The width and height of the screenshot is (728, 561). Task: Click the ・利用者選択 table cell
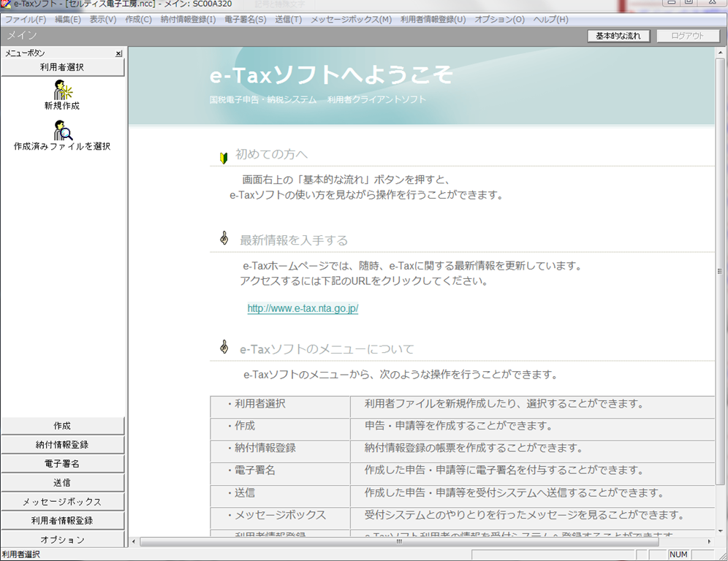point(280,407)
